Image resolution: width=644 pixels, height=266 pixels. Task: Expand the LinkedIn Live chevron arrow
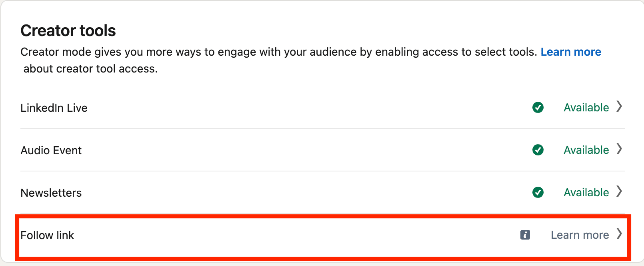pos(619,107)
